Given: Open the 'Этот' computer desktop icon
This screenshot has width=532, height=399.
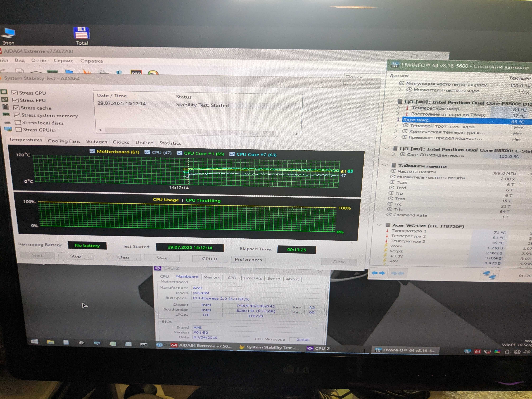Looking at the screenshot, I should coord(8,36).
